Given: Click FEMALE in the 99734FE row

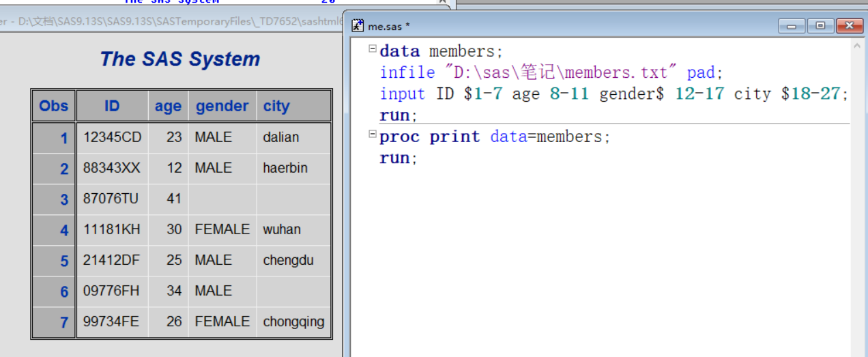Looking at the screenshot, I should click(x=222, y=322).
